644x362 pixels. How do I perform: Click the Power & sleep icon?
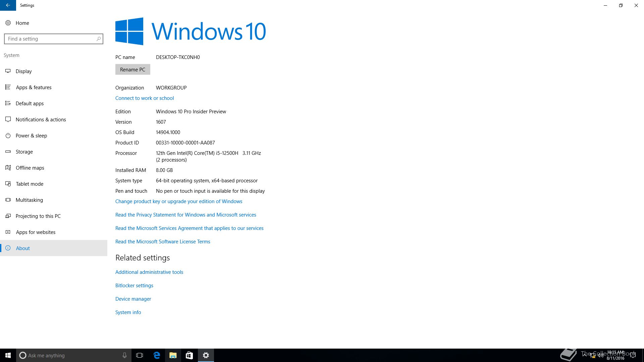(x=8, y=135)
